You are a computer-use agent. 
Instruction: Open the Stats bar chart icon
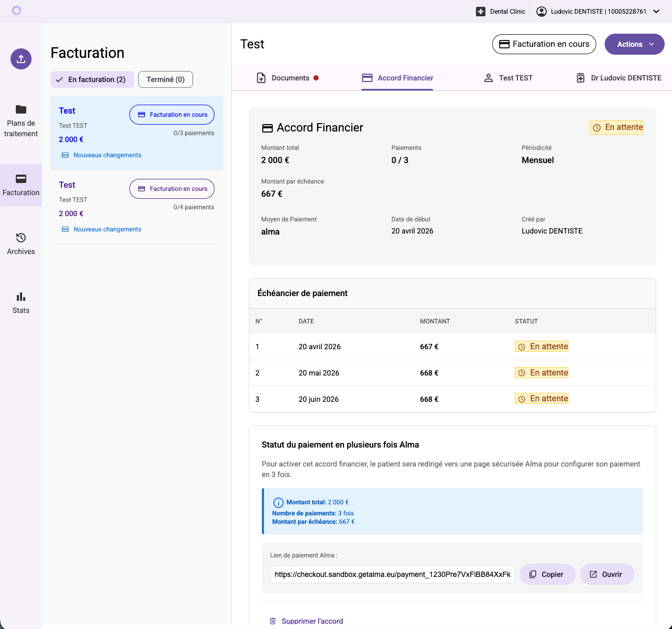click(21, 297)
